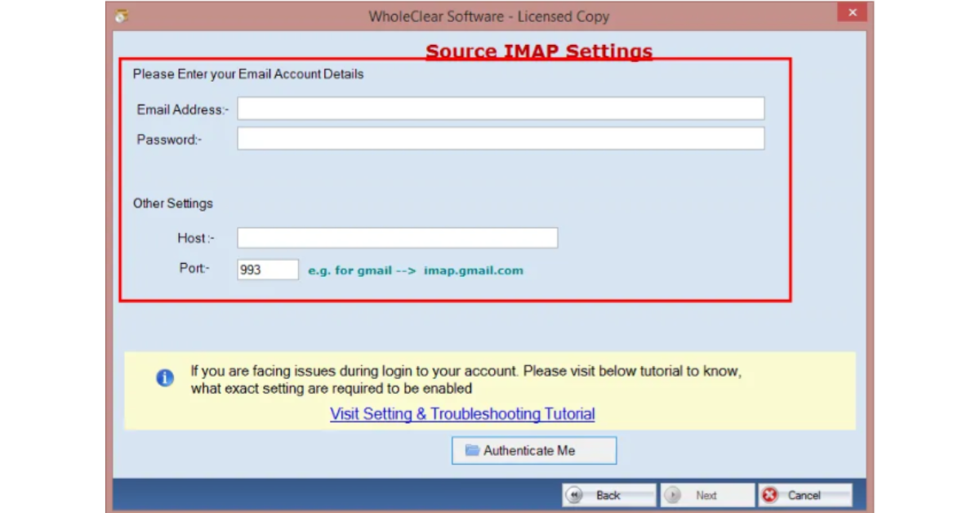This screenshot has width=980, height=513.
Task: Focus the Password input field
Action: 501,138
